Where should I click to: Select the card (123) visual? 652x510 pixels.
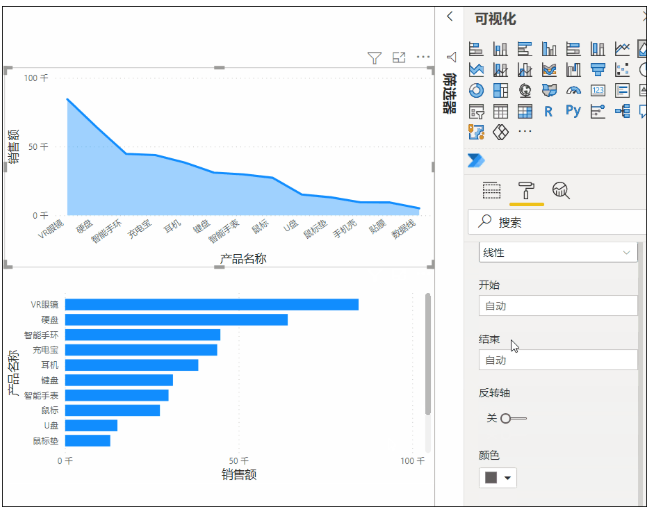[598, 90]
